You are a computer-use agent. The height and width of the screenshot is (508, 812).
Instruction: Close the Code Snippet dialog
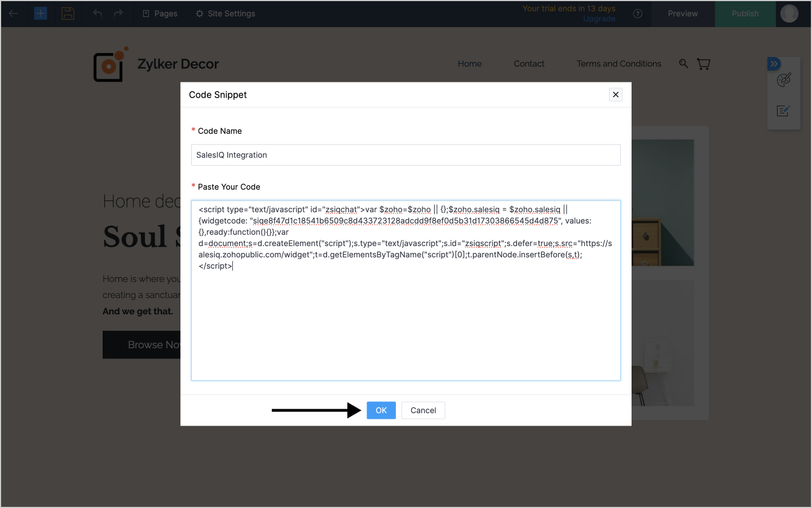tap(616, 95)
